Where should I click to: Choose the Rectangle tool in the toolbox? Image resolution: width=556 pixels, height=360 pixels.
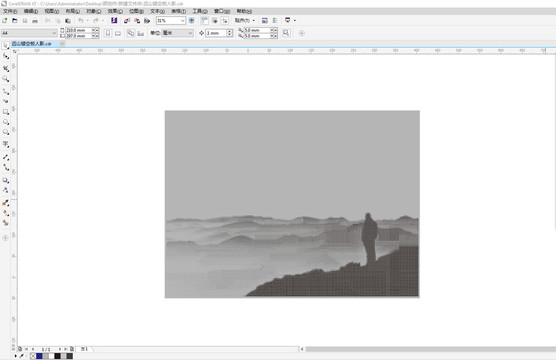pos(6,112)
